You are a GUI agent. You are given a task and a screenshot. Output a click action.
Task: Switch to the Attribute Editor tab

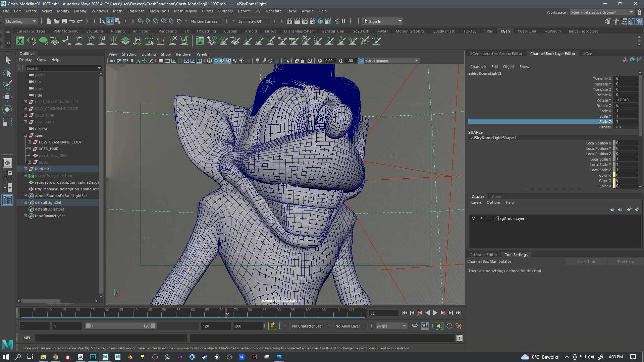pyautogui.click(x=483, y=255)
